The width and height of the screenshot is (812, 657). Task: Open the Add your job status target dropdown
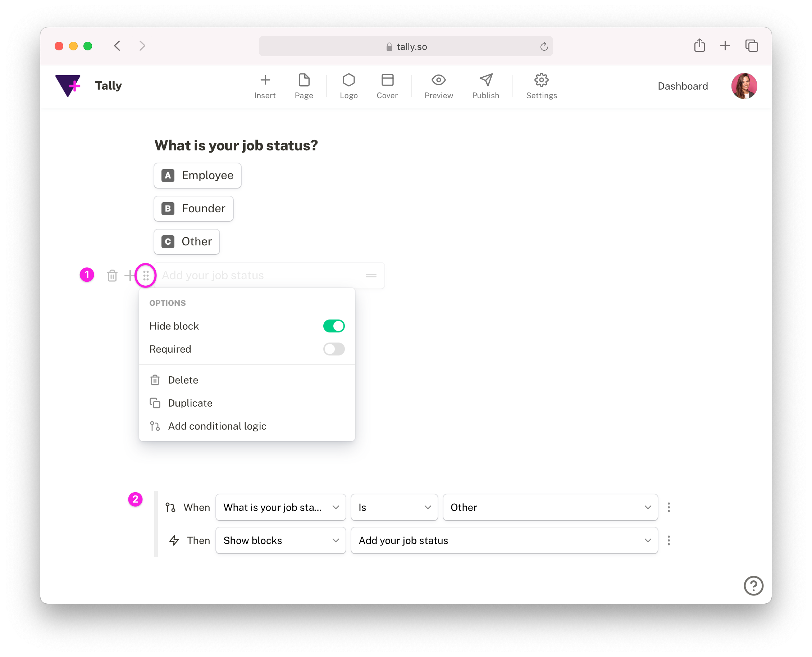pos(504,540)
